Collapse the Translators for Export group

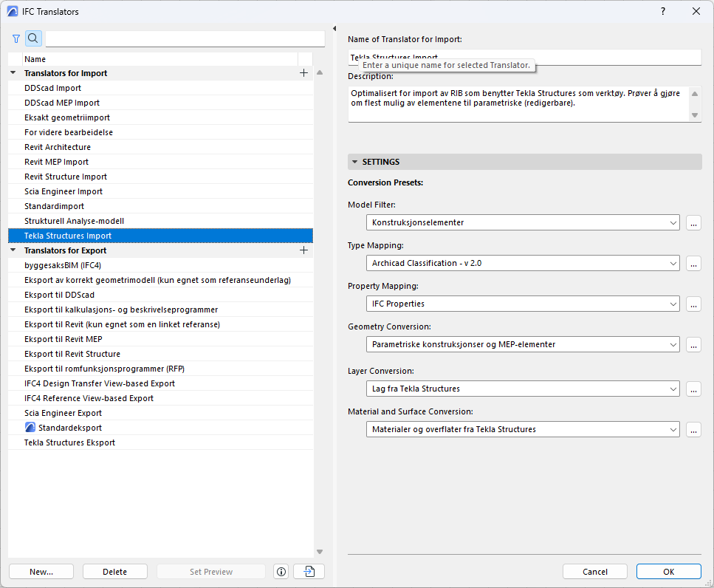[x=13, y=250]
